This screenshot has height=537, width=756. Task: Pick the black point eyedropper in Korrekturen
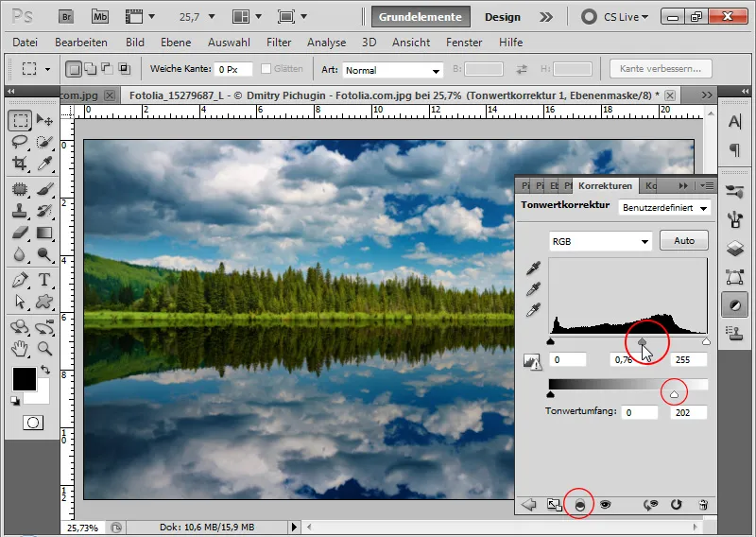click(533, 268)
